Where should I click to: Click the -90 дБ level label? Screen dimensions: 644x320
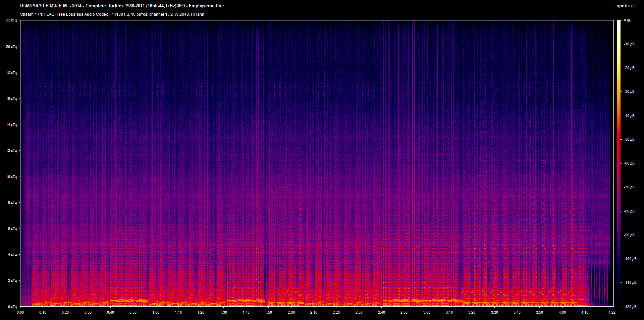[x=629, y=235]
